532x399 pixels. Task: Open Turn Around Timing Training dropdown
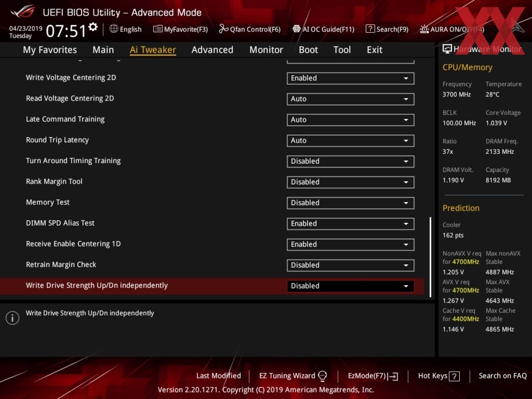point(350,161)
